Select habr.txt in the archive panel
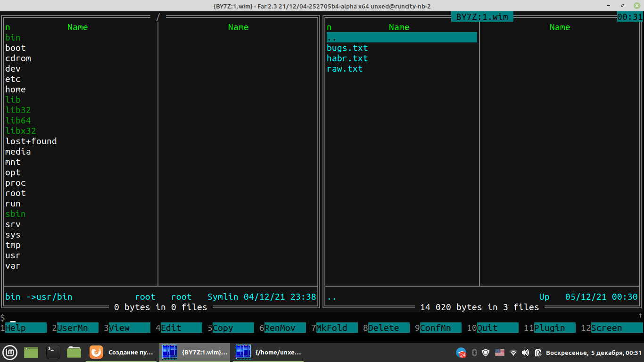This screenshot has width=644, height=362. (347, 58)
